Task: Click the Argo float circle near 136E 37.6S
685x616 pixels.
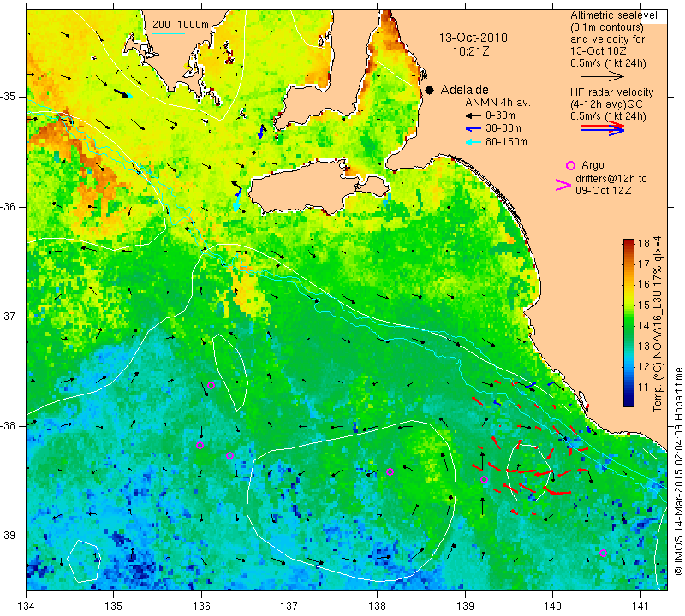Action: pyautogui.click(x=211, y=386)
